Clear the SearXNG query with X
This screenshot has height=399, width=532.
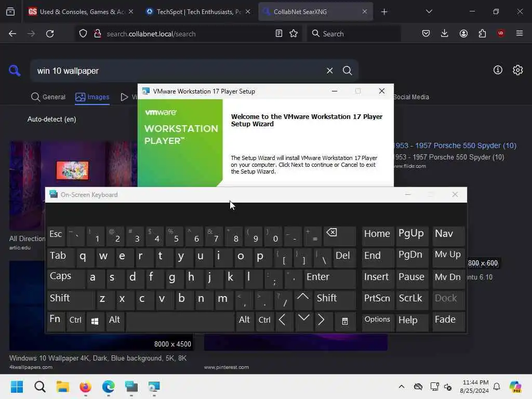(x=329, y=71)
